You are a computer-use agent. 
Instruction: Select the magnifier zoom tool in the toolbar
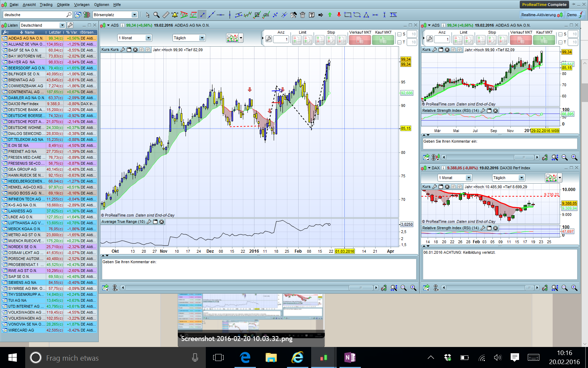(x=156, y=15)
